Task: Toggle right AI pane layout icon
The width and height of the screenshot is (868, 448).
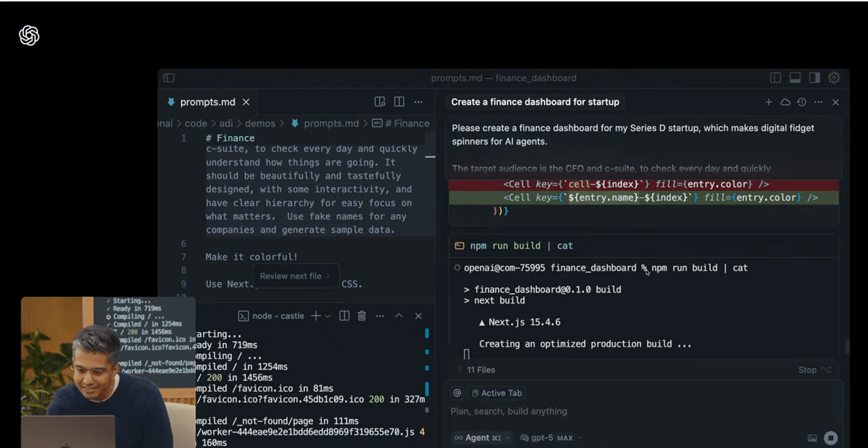Action: click(814, 78)
